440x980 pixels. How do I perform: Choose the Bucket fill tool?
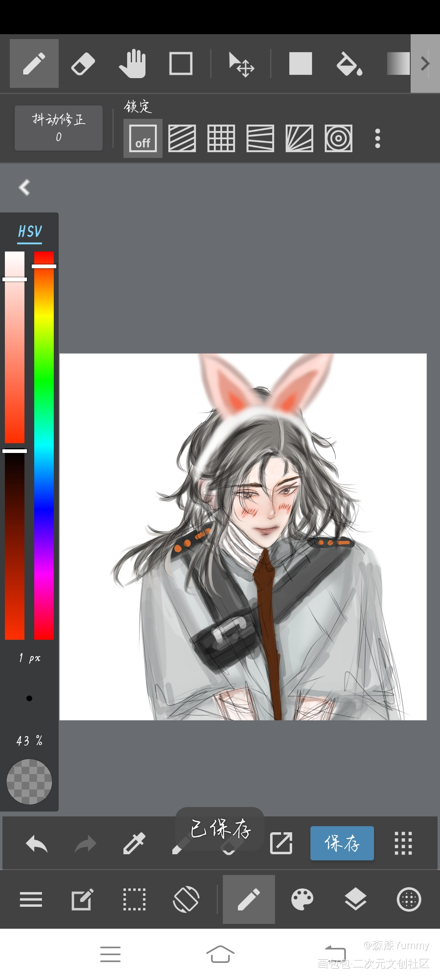[x=349, y=64]
